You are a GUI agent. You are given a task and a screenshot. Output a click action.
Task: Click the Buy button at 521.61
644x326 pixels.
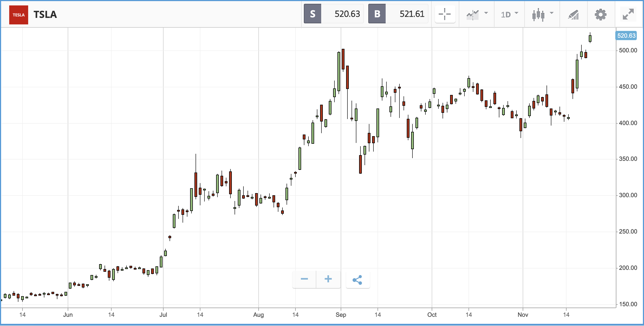[x=398, y=14]
